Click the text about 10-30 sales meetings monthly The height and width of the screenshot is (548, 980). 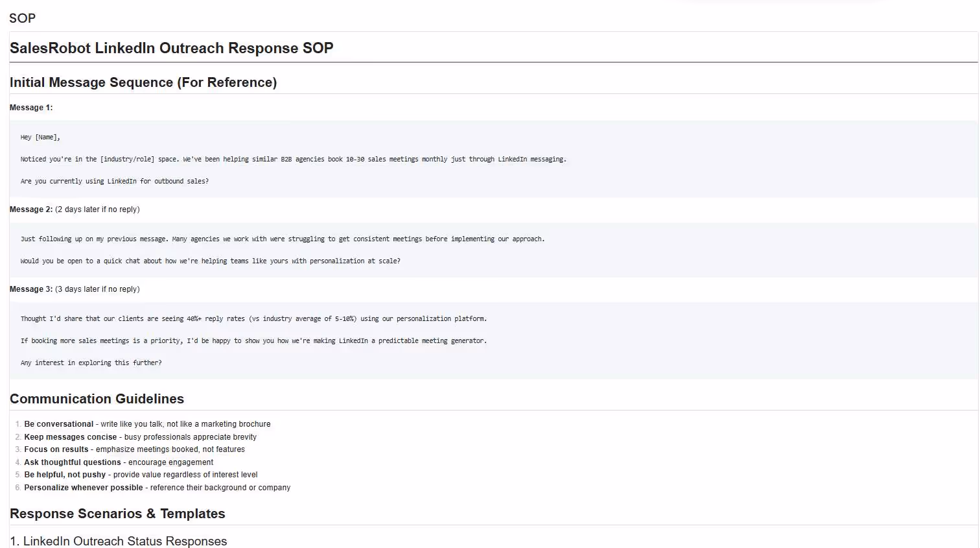coord(293,159)
